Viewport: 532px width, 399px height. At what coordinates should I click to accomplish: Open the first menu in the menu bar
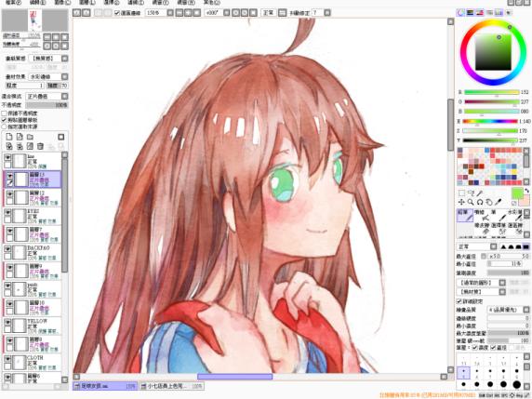(14, 2)
